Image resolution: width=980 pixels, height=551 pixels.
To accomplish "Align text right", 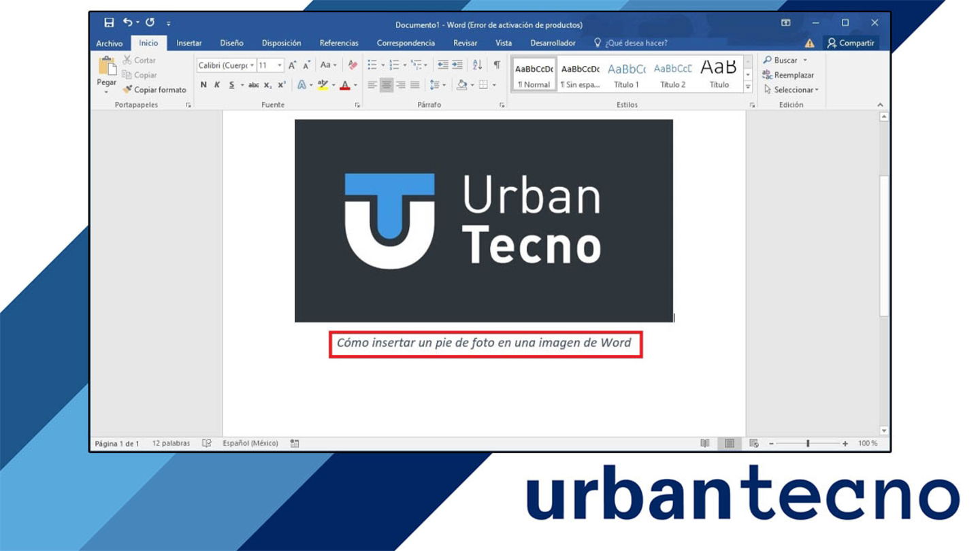I will click(x=401, y=85).
